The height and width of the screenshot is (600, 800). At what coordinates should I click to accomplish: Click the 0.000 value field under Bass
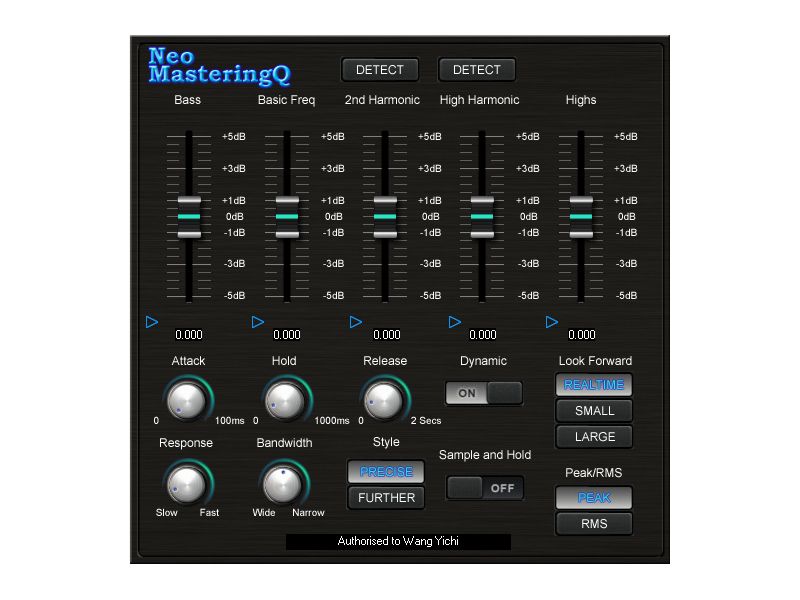tap(188, 334)
